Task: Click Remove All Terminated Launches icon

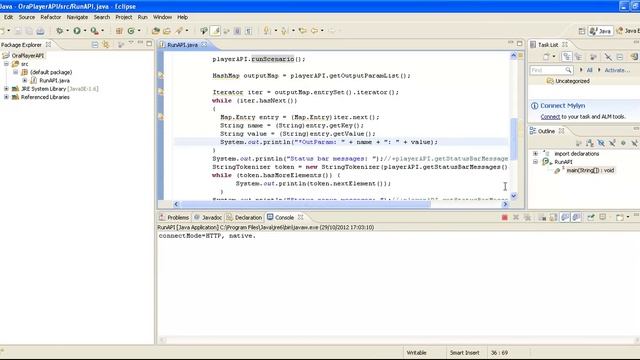Action: point(527,218)
